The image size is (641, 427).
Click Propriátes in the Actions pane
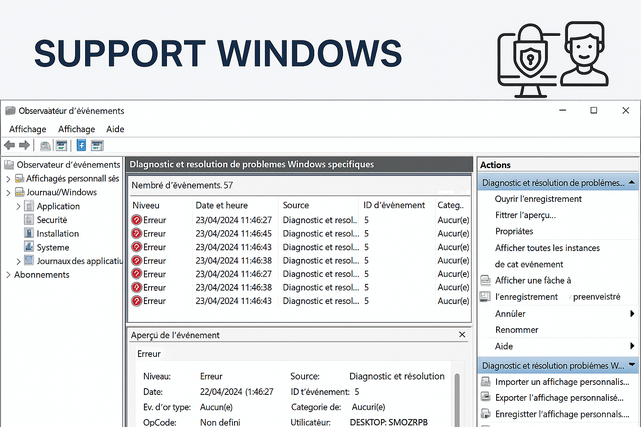pos(514,232)
